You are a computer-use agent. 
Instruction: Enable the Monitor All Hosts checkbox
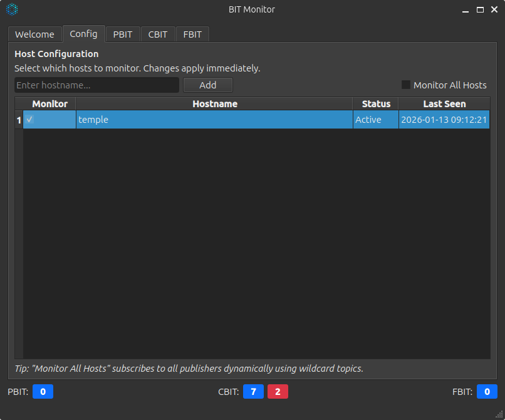click(x=405, y=85)
